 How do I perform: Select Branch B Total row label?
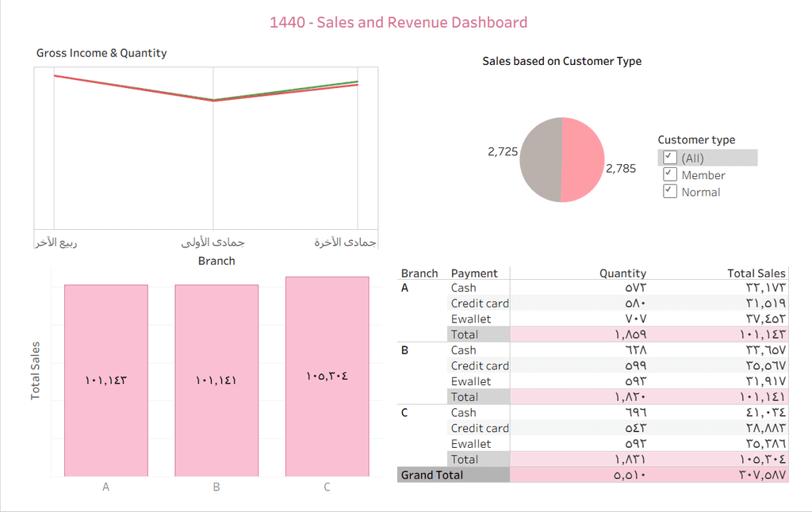pos(465,396)
